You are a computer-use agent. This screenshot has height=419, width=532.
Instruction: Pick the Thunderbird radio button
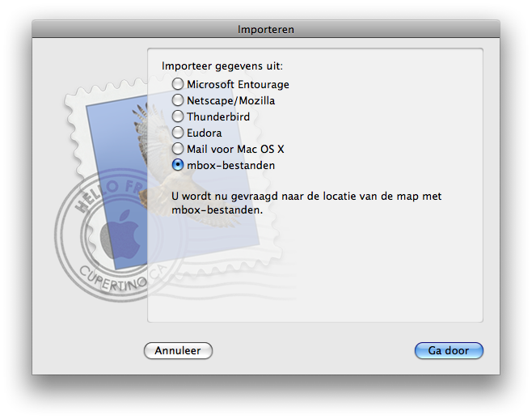click(x=178, y=116)
